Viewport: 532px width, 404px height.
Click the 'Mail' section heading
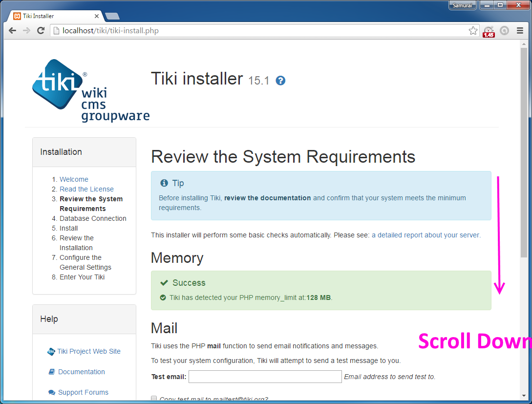pyautogui.click(x=164, y=328)
